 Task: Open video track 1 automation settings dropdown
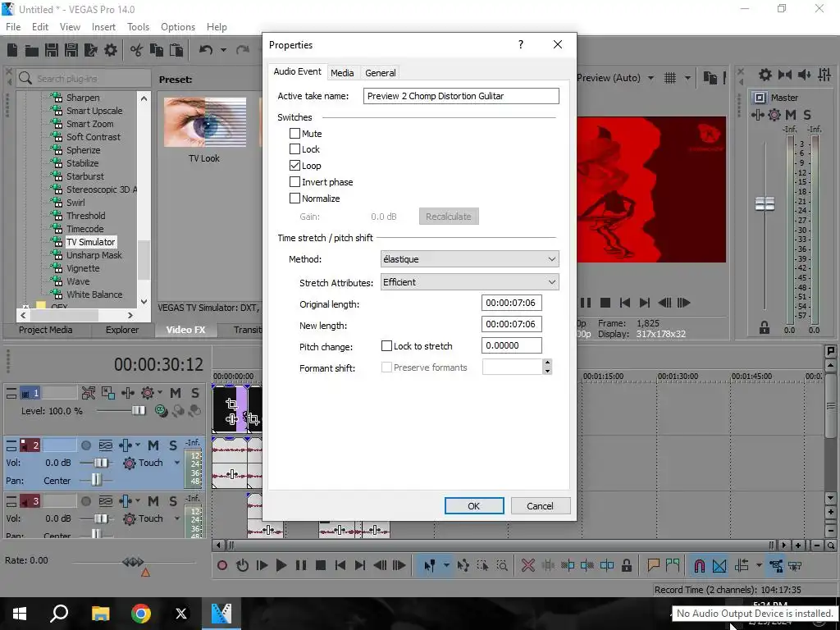pyautogui.click(x=160, y=393)
